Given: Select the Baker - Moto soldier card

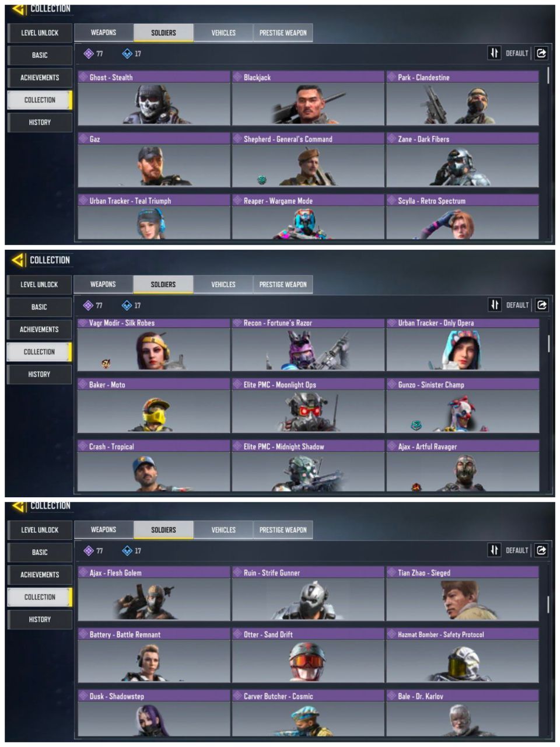Looking at the screenshot, I should click(154, 406).
